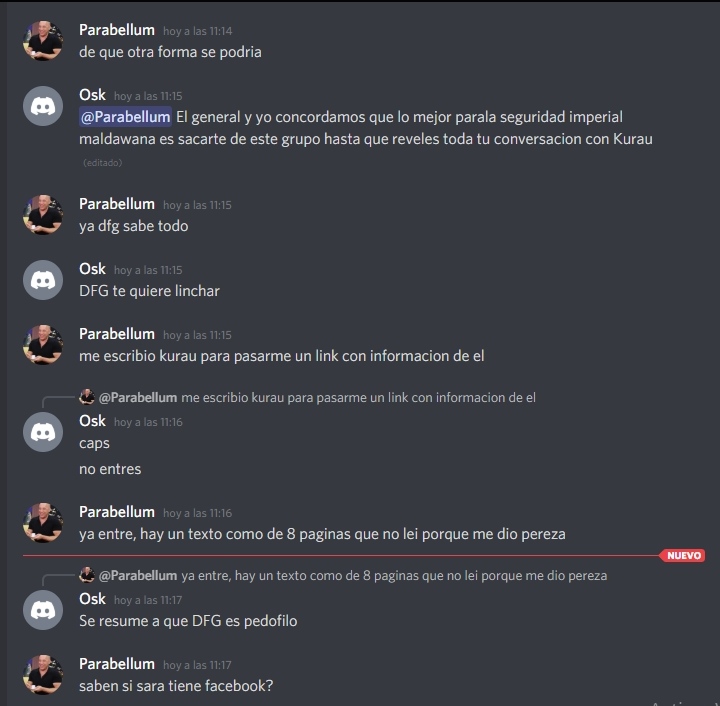Click small reply avatar above Osk's 'caps' message
This screenshot has height=706, width=720.
(x=87, y=397)
